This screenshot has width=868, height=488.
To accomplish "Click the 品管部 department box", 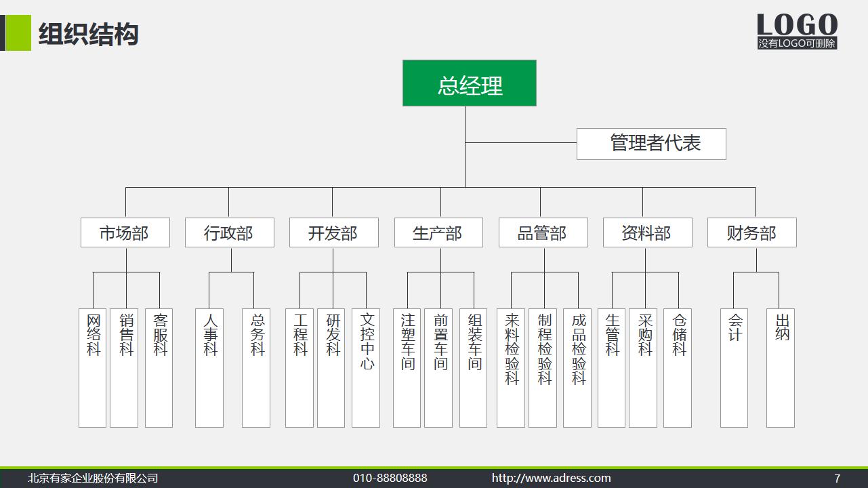I will click(543, 232).
